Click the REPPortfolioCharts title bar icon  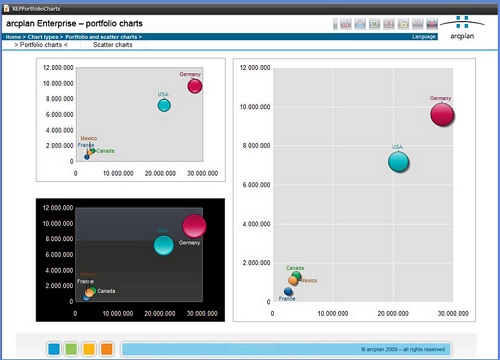[6, 8]
